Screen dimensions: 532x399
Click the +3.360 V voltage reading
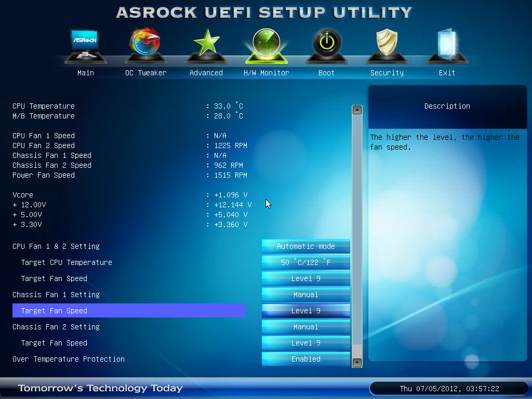tap(231, 224)
